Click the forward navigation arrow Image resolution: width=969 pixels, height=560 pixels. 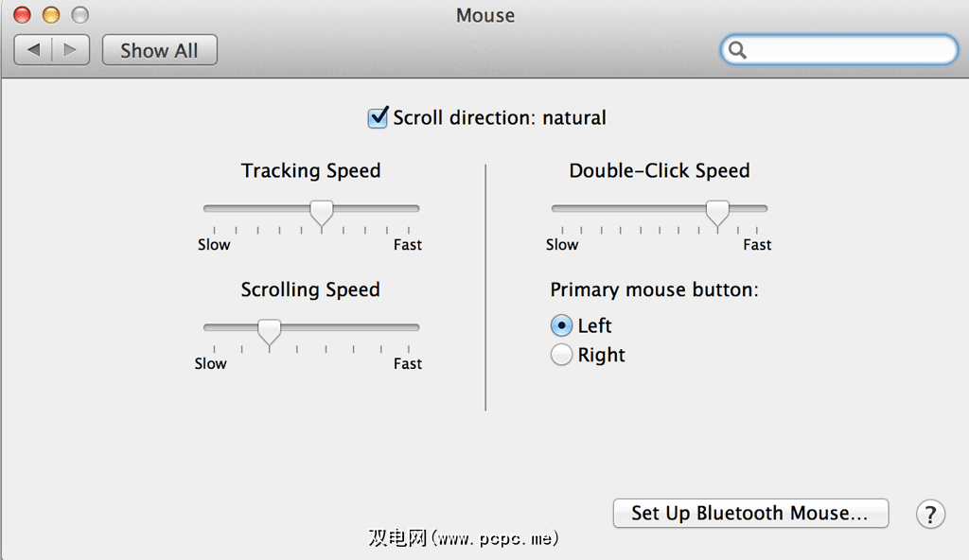(x=70, y=50)
